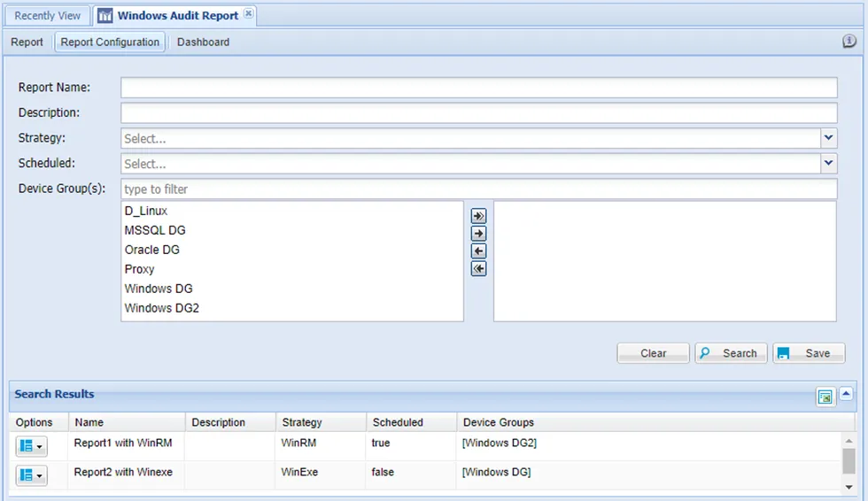Screen dimensions: 868x501
Task: Click the Clear button
Action: pos(654,353)
